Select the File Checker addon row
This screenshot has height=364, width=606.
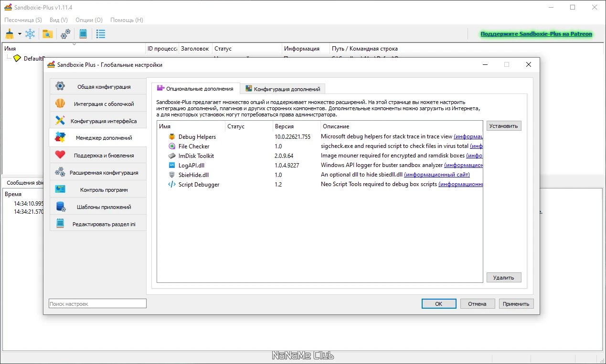tap(320, 146)
